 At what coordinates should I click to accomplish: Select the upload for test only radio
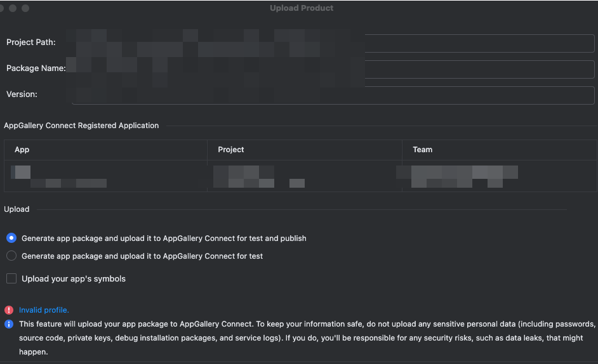coord(11,256)
